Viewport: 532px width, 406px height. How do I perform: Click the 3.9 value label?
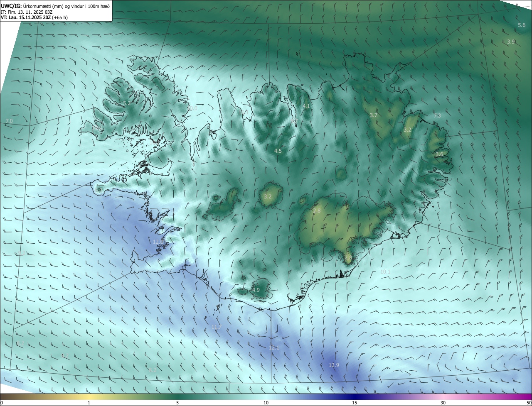click(x=511, y=42)
